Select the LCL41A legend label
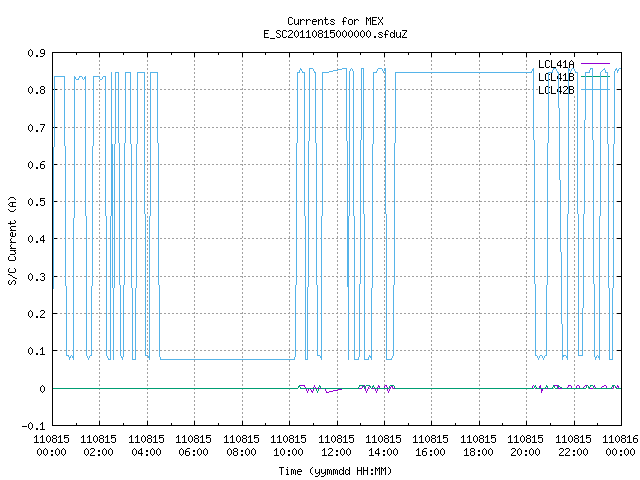 click(x=556, y=64)
